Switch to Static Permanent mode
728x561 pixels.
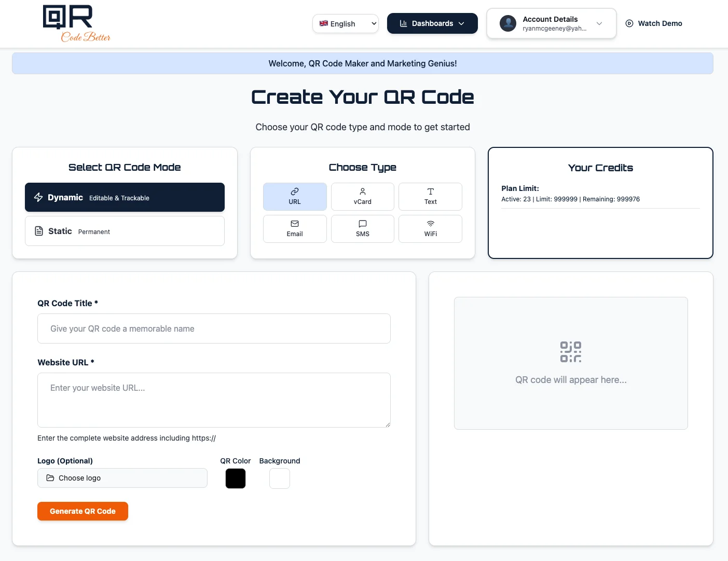pyautogui.click(x=125, y=231)
